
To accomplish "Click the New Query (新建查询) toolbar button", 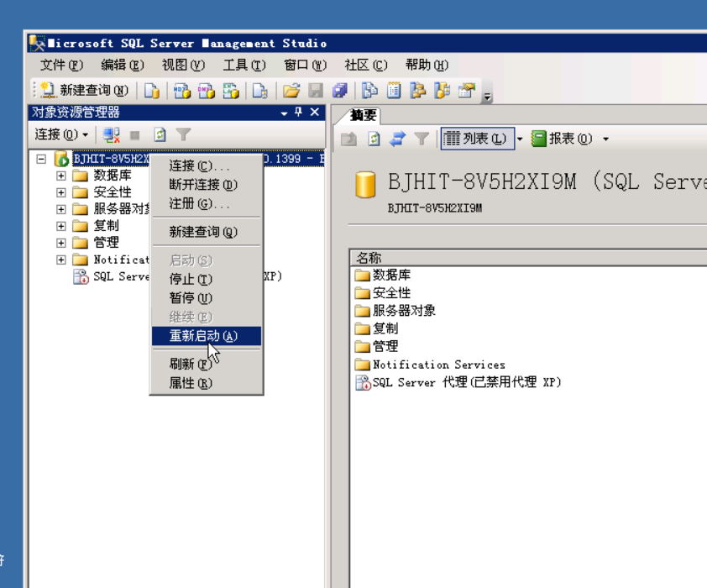I will [x=85, y=91].
